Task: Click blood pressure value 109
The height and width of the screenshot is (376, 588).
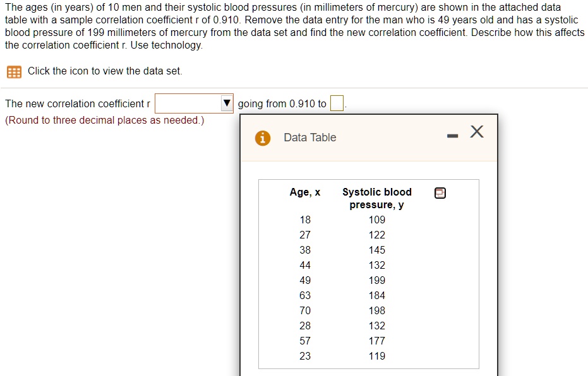Action: click(x=377, y=220)
